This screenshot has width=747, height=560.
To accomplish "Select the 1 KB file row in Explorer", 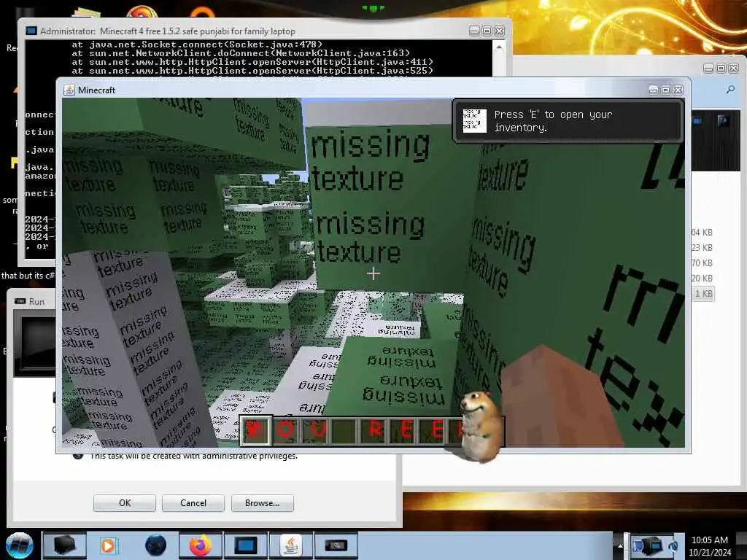I will pos(703,293).
